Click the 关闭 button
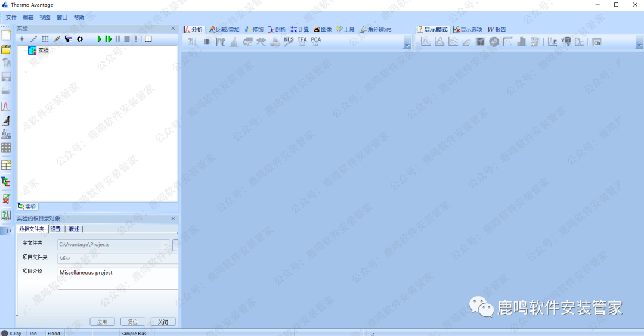This screenshot has height=336, width=644. [163, 322]
